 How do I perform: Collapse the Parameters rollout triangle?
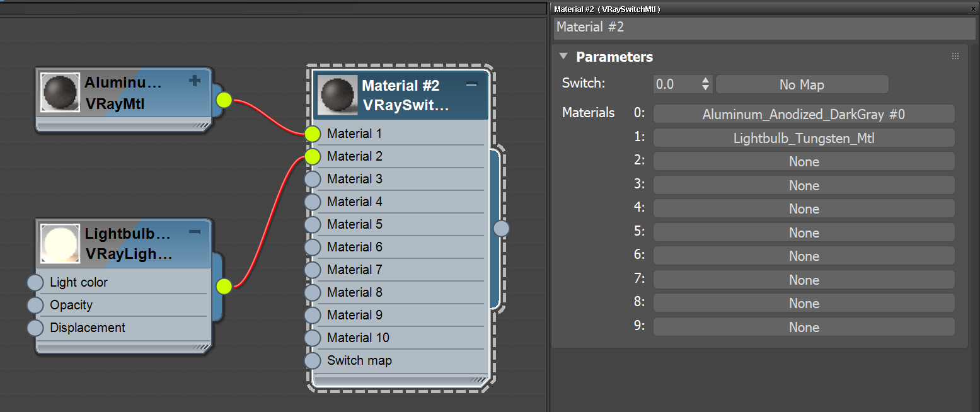click(x=563, y=56)
